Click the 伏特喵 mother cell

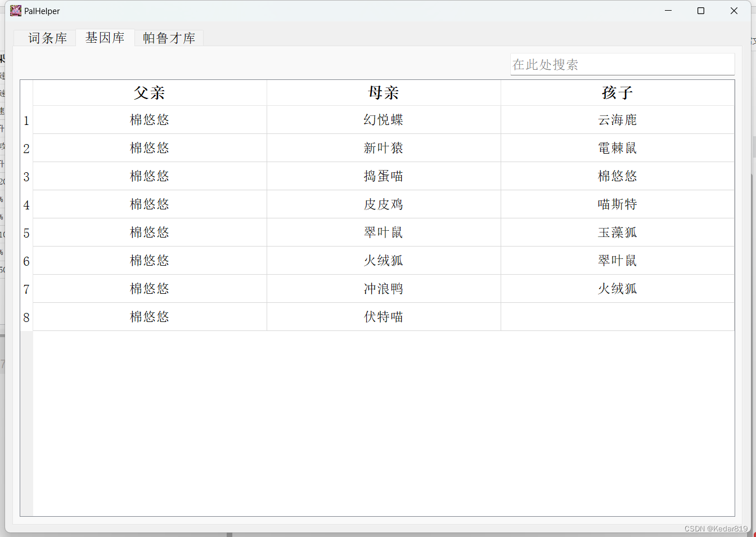(384, 317)
